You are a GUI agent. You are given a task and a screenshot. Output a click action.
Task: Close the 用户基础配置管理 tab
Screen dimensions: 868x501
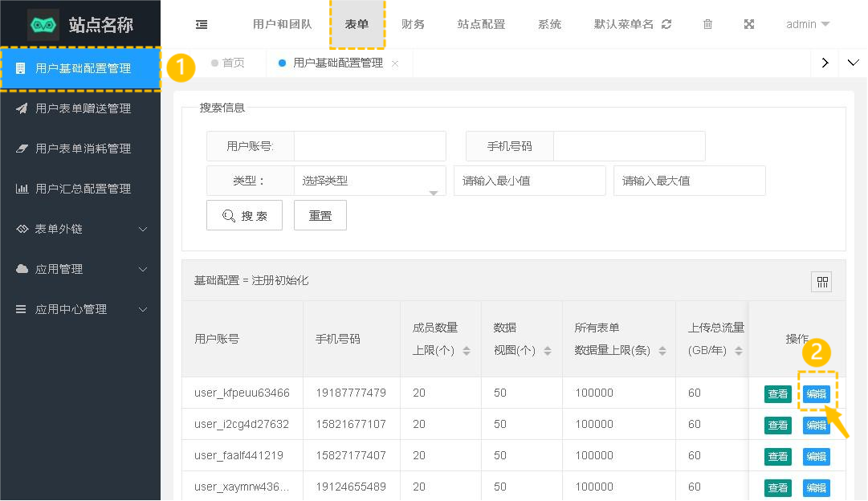click(395, 63)
